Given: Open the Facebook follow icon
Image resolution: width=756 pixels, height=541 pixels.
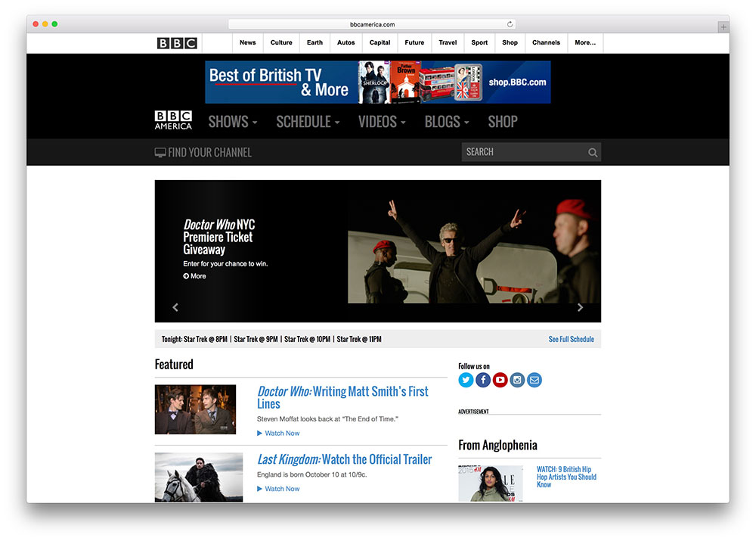Looking at the screenshot, I should coord(483,380).
